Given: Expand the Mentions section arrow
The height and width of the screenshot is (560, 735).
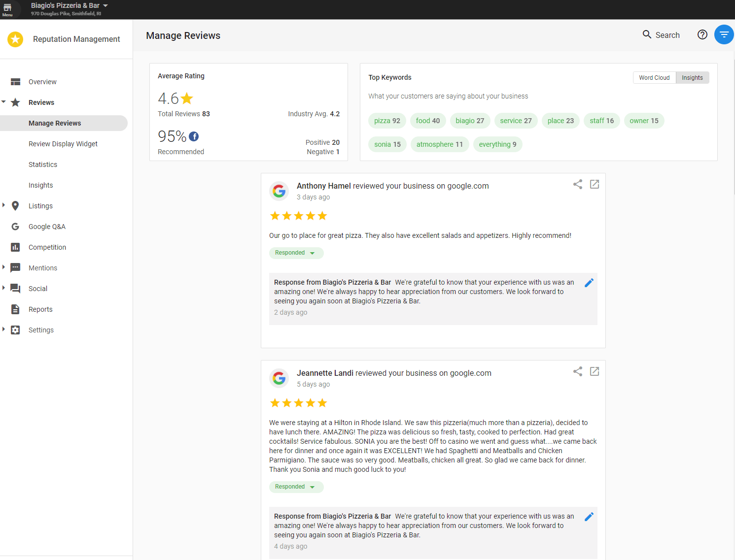Looking at the screenshot, I should [3, 267].
